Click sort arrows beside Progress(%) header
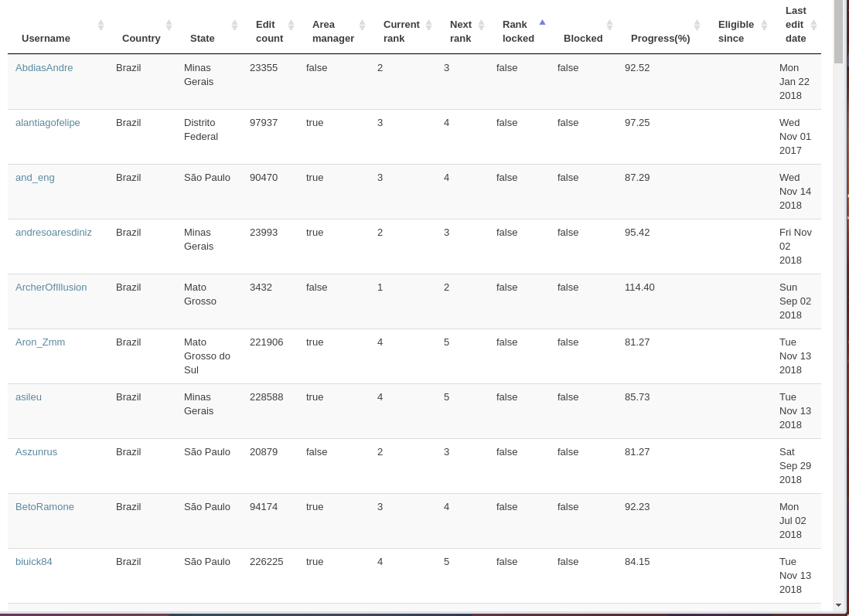Screen dimensions: 849x616 697,26
